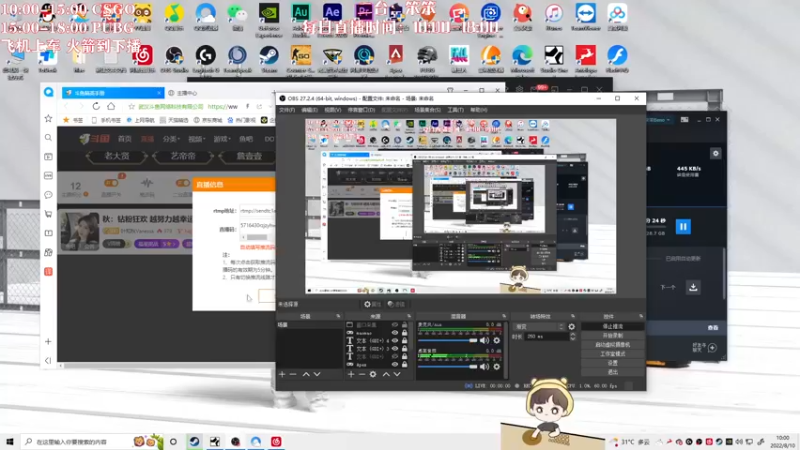Open OBS Studio desktop shortcut
800x450 pixels.
click(x=174, y=56)
